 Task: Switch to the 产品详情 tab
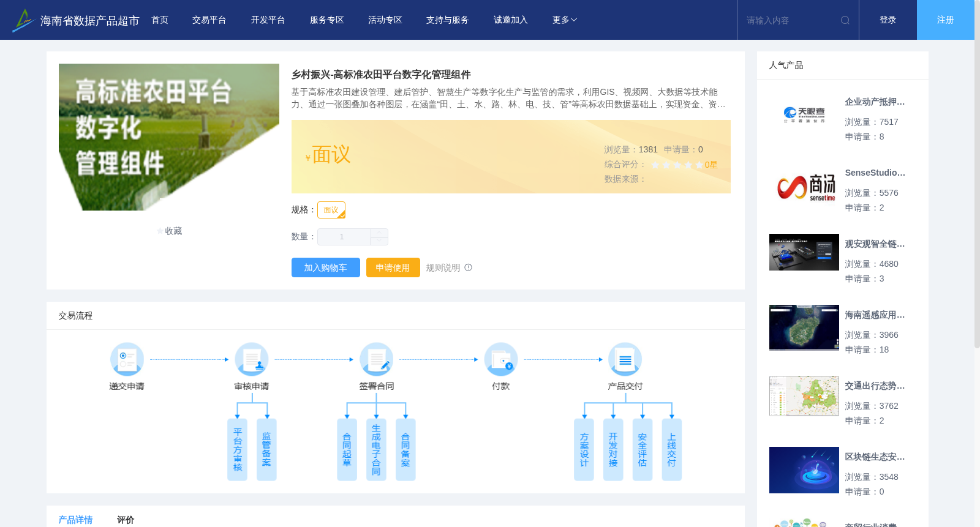click(x=75, y=520)
